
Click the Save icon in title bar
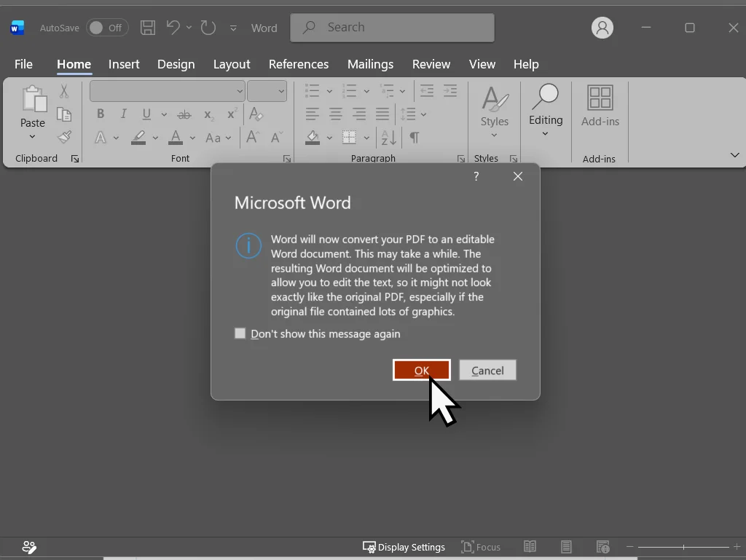pyautogui.click(x=147, y=28)
